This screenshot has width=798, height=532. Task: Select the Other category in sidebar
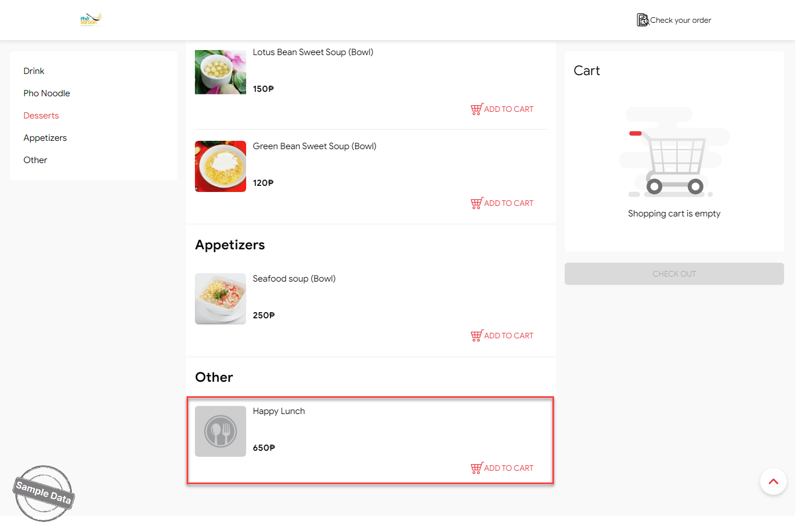35,160
